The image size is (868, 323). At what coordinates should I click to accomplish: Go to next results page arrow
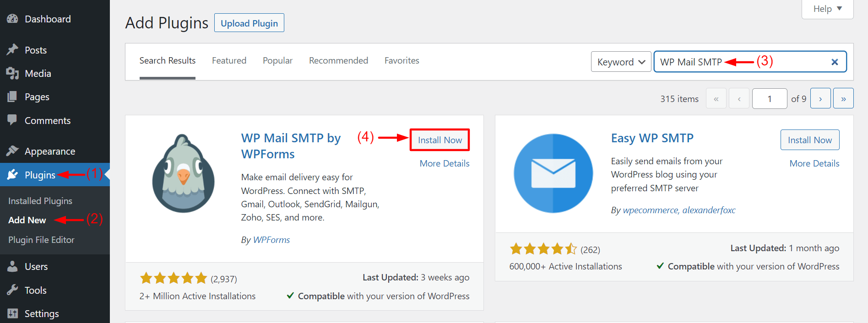(820, 98)
